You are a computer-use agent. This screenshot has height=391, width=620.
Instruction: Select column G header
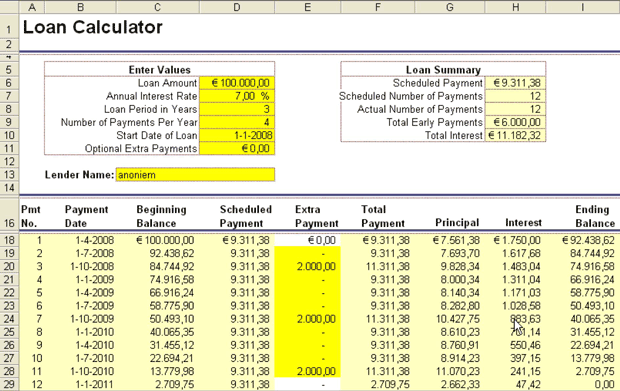coord(450,7)
